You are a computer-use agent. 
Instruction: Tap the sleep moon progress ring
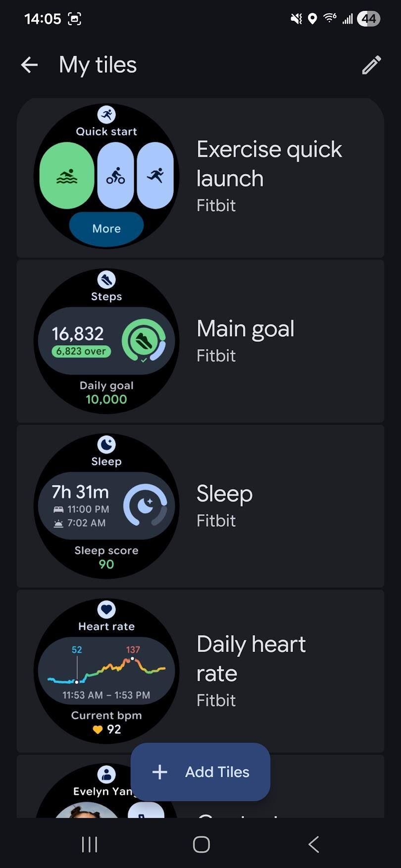click(145, 505)
